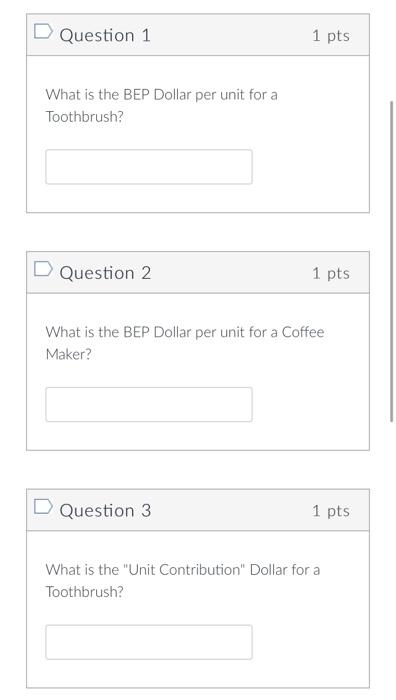The image size is (396, 700).
Task: Click the 1 pts label on Question 1
Action: tap(331, 36)
